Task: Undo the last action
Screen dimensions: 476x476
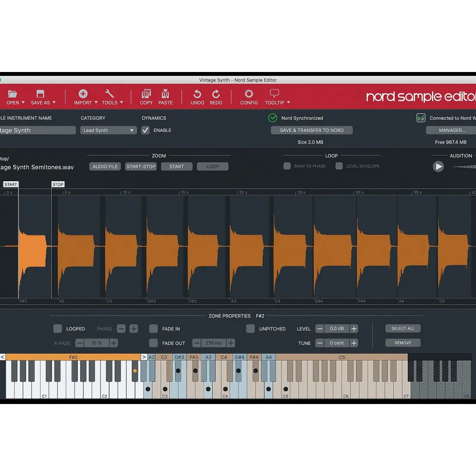Action: 197,94
